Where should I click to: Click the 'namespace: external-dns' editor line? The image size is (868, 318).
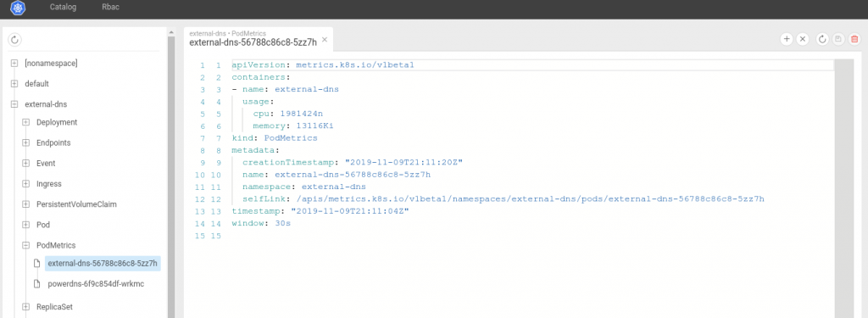tap(304, 187)
